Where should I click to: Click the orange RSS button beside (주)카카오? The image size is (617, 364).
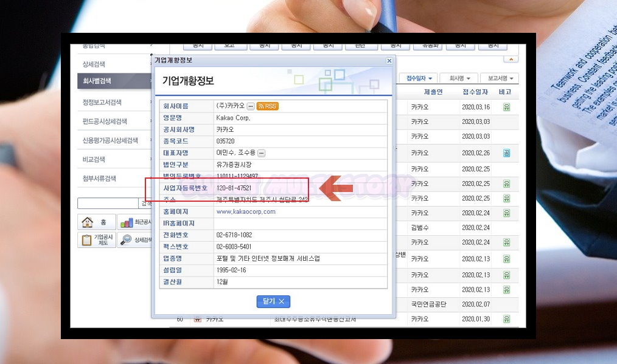tap(268, 106)
